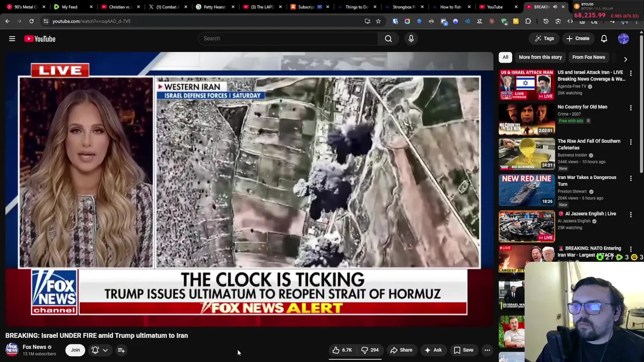The width and height of the screenshot is (644, 362).
Task: Go to YouTube home via the logo
Action: [40, 39]
